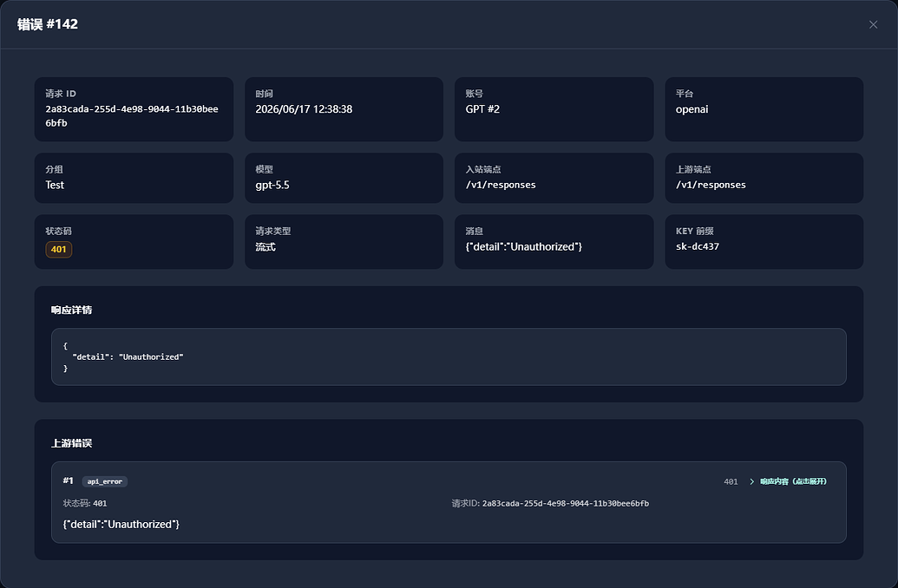Click the api_error tag badge
The width and height of the screenshot is (898, 588).
[104, 481]
